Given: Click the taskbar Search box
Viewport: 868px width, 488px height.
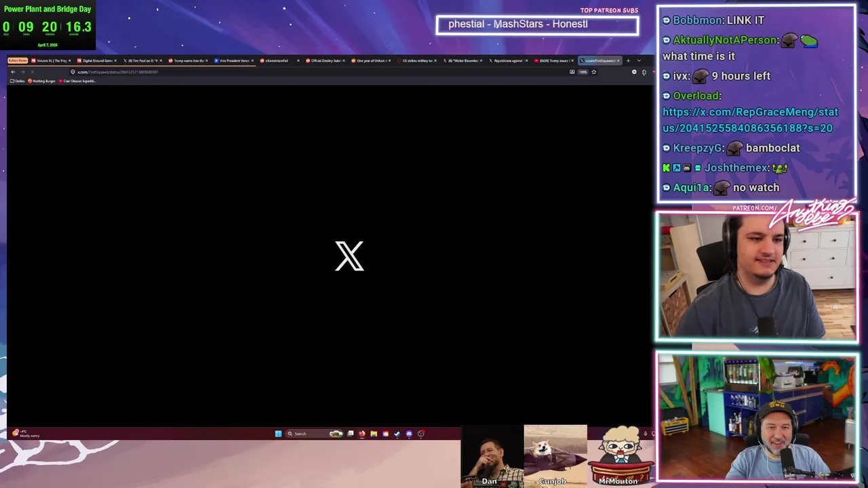Looking at the screenshot, I should [314, 434].
